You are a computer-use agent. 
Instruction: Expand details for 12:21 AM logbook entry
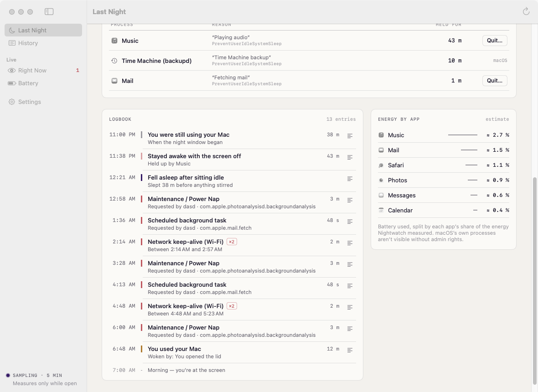click(350, 179)
